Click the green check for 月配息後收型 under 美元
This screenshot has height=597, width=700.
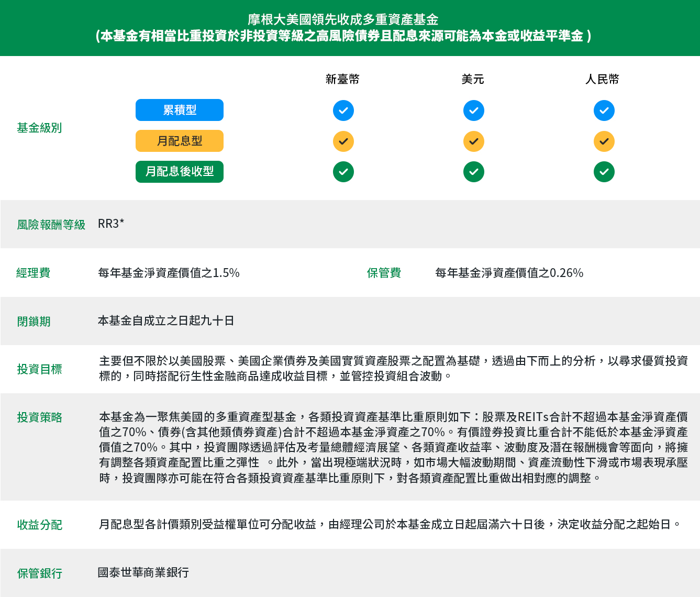pyautogui.click(x=474, y=172)
